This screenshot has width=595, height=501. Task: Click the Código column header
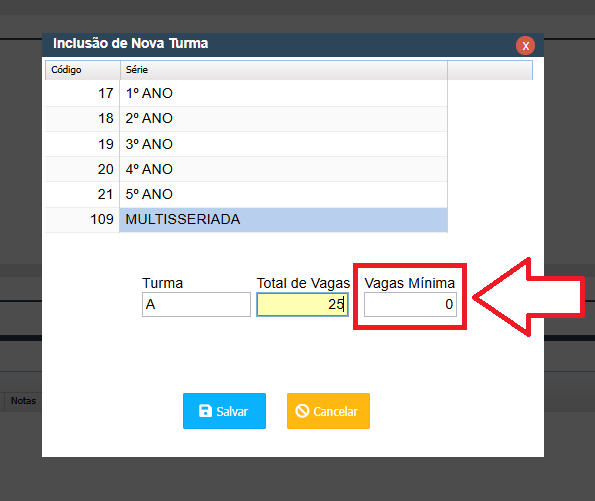[83, 70]
